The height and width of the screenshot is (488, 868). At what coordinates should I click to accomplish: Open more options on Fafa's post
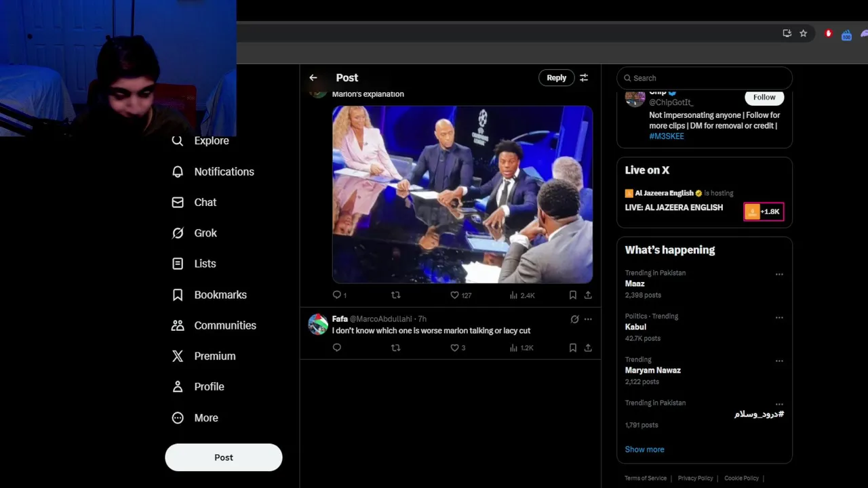pyautogui.click(x=588, y=319)
